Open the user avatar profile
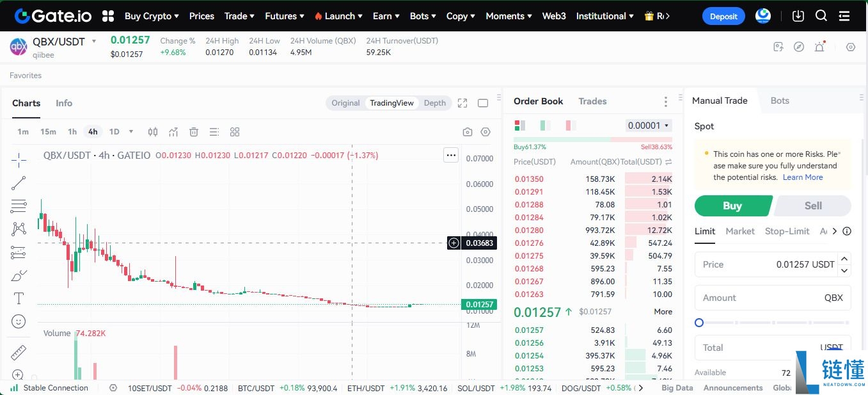 coord(762,16)
